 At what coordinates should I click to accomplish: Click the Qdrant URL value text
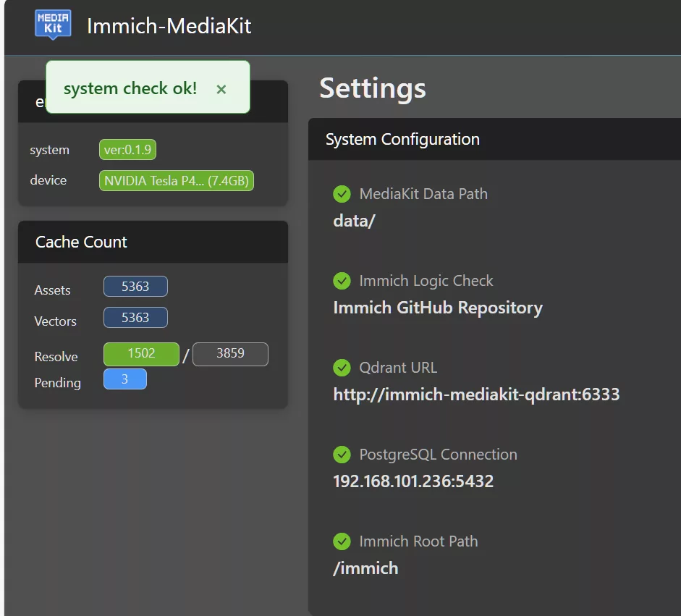pyautogui.click(x=475, y=395)
